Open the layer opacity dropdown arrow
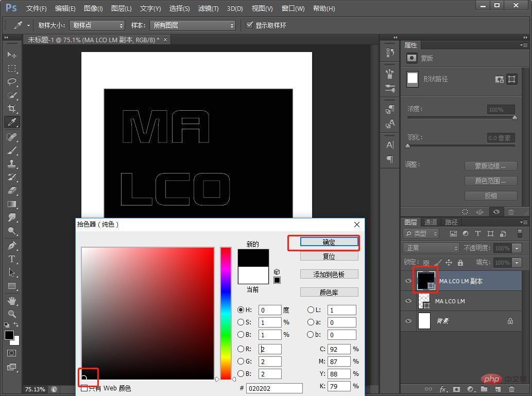The image size is (532, 396). pos(517,248)
